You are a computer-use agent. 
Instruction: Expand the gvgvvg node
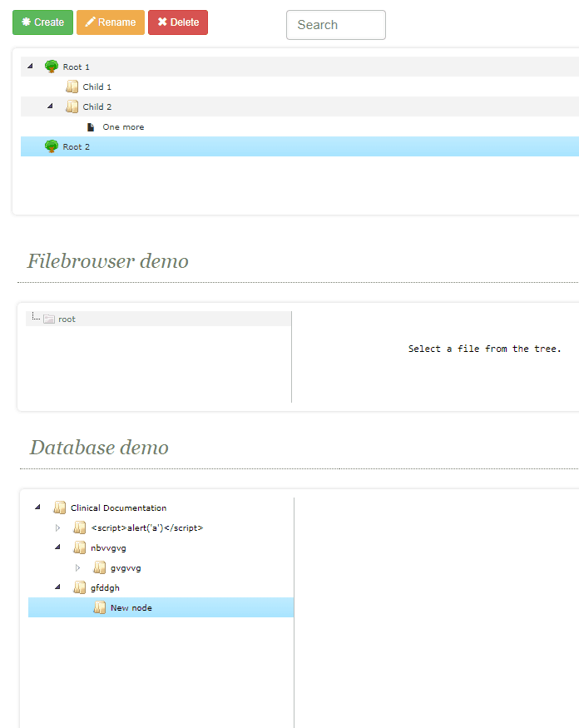coord(77,567)
